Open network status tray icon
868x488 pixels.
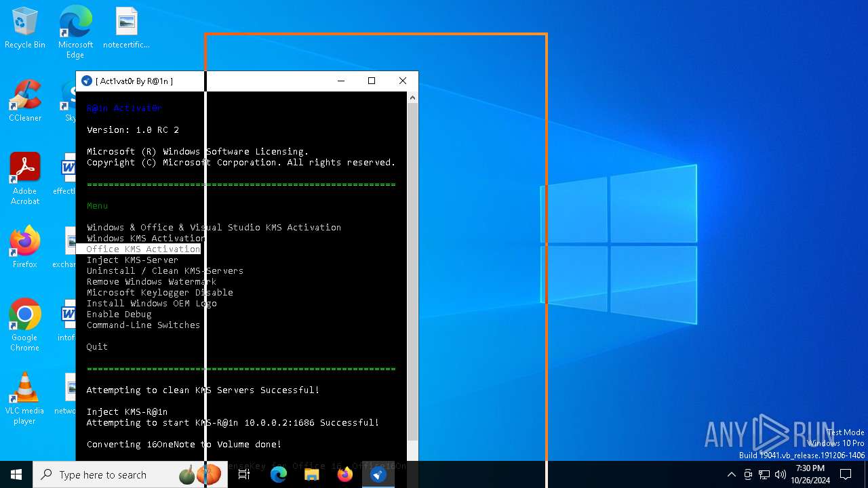(764, 474)
